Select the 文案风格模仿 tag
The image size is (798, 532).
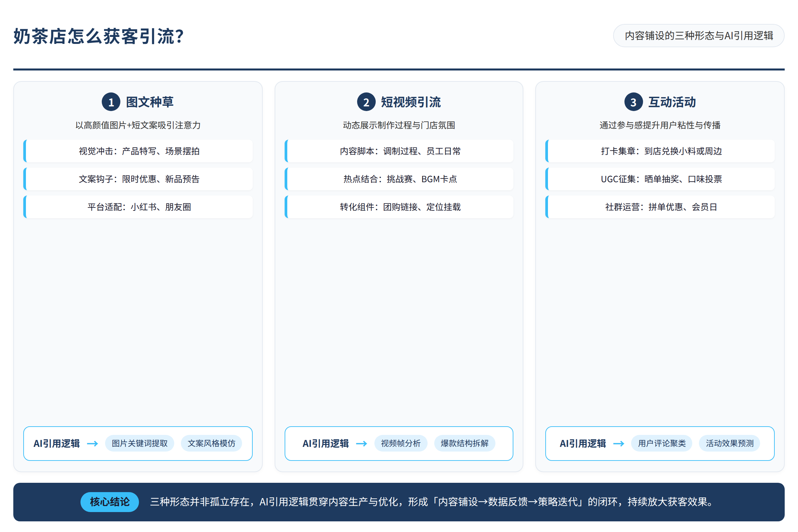tap(211, 443)
